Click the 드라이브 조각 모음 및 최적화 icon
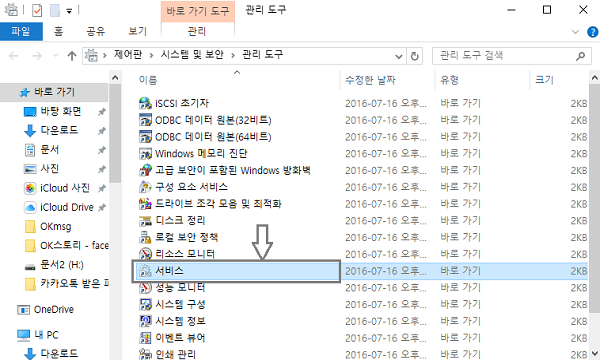This screenshot has width=600, height=360. [x=145, y=204]
